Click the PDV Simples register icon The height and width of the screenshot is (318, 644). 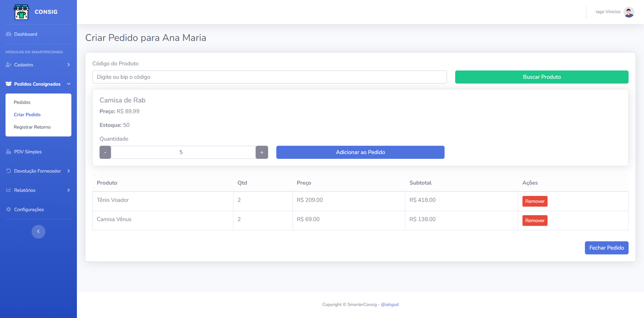[x=8, y=152]
